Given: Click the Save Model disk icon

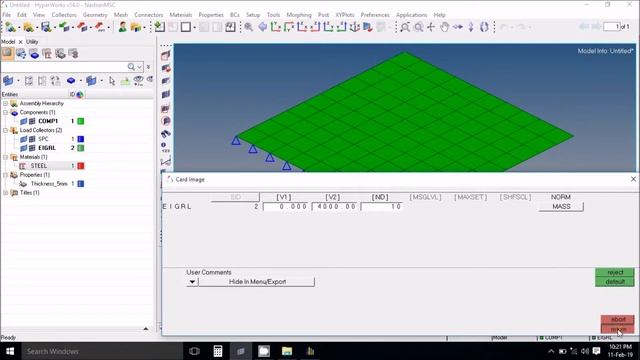Looking at the screenshot, I should (46, 27).
